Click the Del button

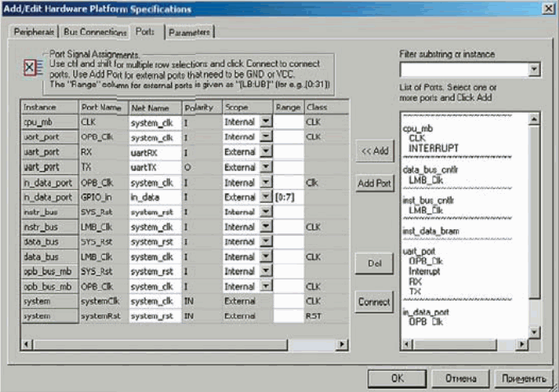pyautogui.click(x=374, y=263)
